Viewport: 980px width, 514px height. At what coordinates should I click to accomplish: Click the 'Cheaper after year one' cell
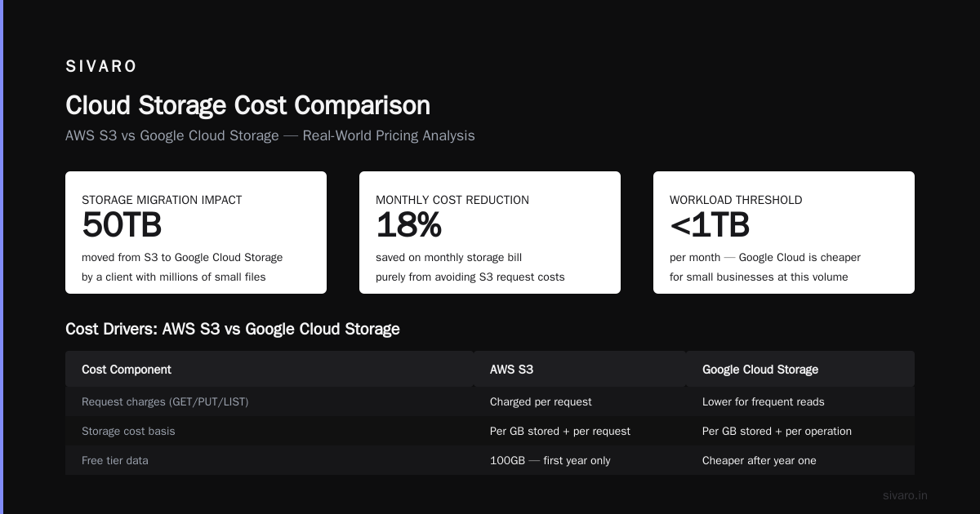759,460
